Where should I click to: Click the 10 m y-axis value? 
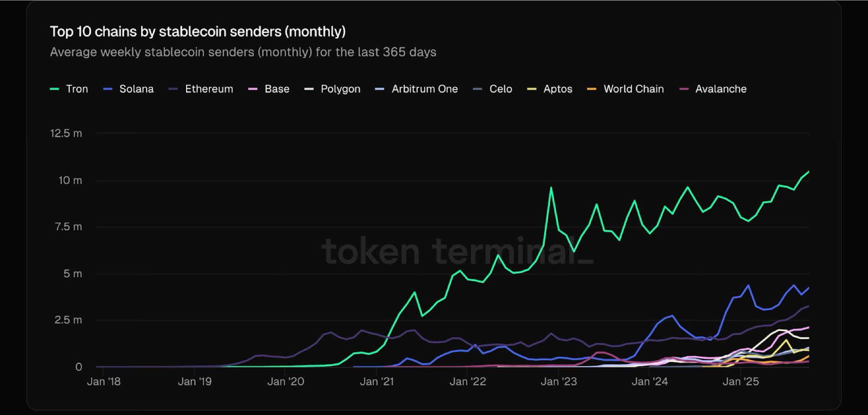pos(70,181)
